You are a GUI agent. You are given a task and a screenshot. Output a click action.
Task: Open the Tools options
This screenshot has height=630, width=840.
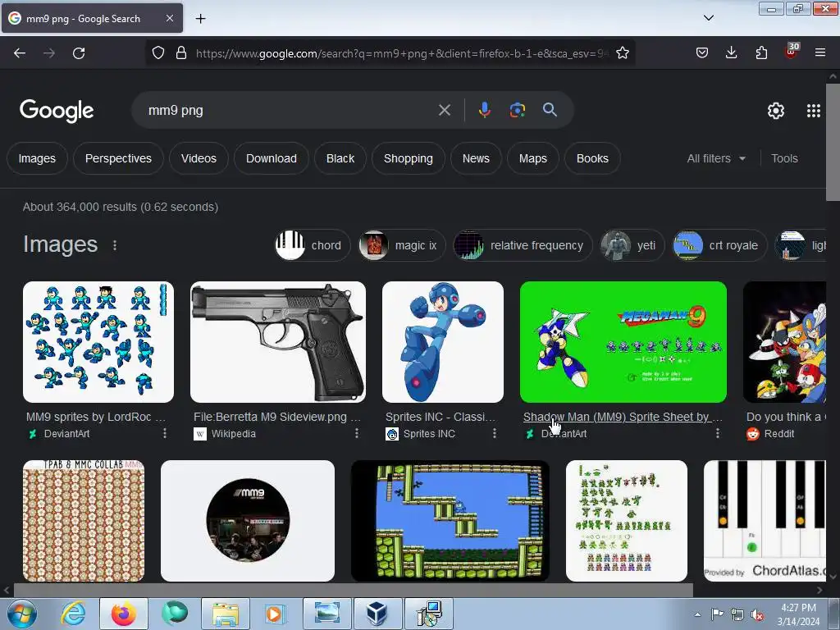point(784,158)
